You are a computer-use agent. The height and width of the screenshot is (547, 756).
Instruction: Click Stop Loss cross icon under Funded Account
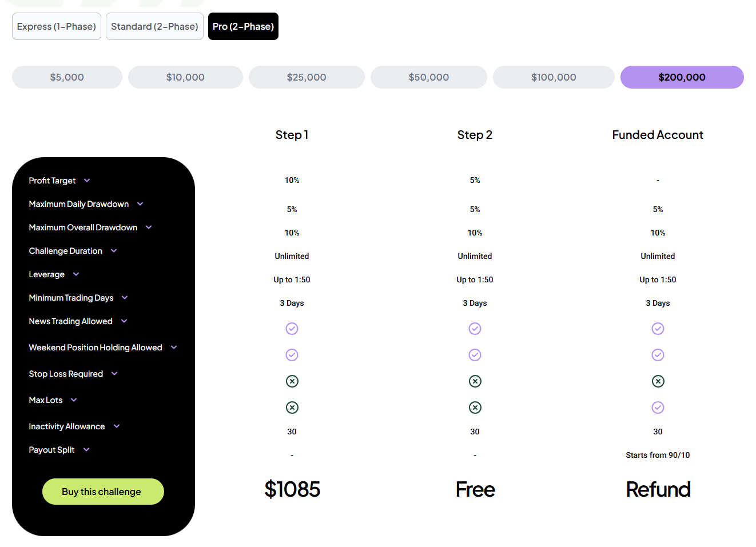pos(658,381)
